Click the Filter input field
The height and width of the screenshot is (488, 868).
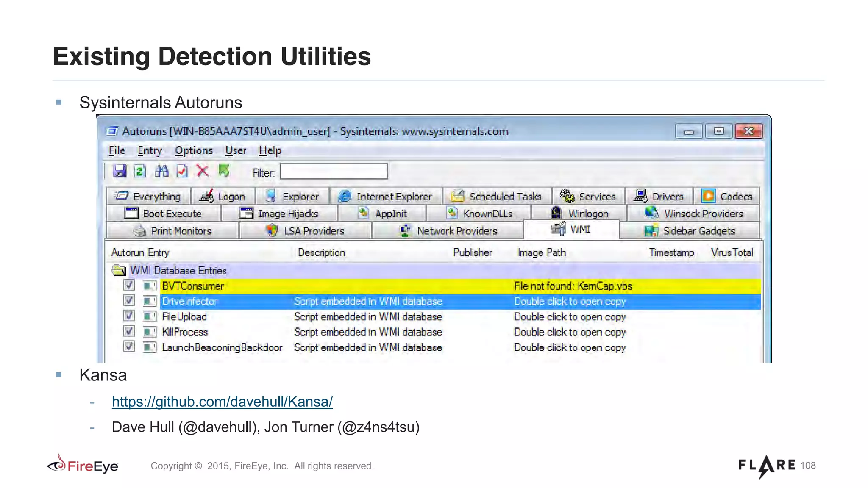[x=334, y=172]
